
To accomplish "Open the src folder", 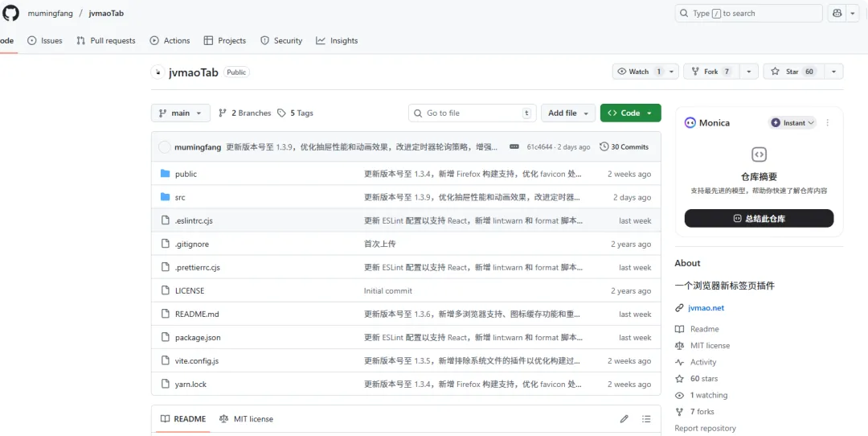I will [x=180, y=197].
